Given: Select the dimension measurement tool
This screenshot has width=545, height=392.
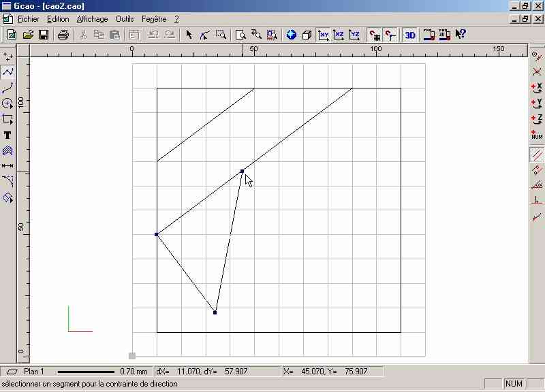Looking at the screenshot, I should (x=7, y=166).
